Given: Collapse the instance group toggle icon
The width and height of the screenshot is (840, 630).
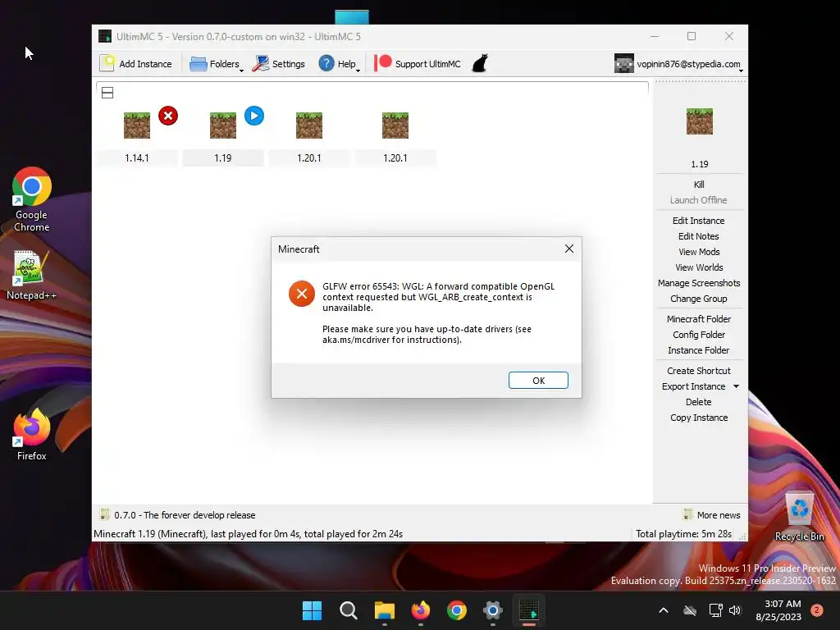Looking at the screenshot, I should coord(107,93).
